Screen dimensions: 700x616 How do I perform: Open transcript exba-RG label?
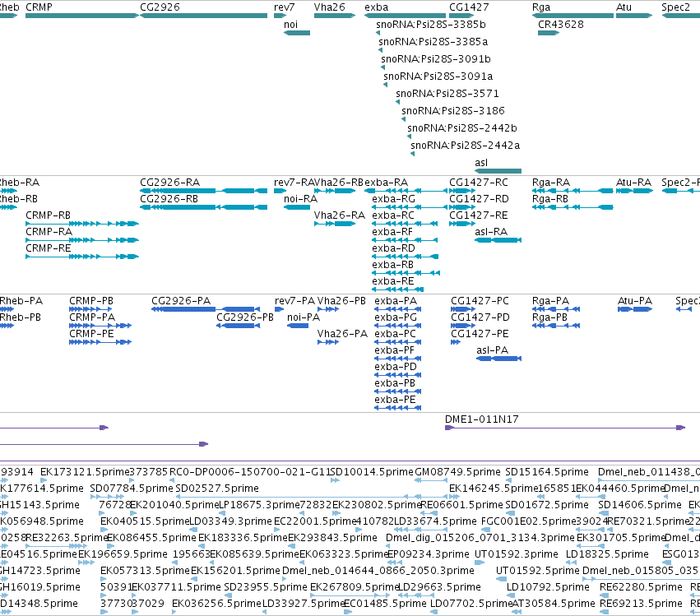393,199
